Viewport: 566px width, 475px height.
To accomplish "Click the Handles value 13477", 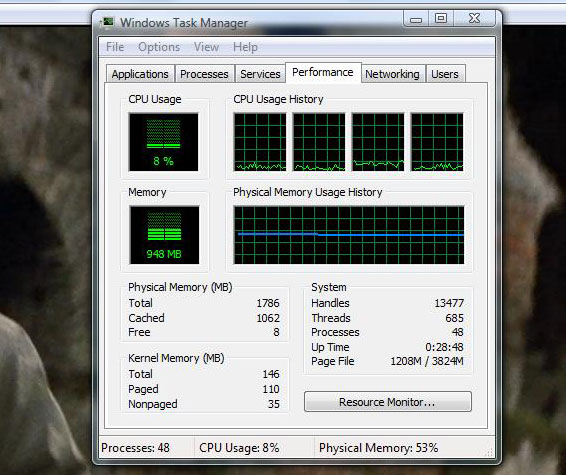I will pyautogui.click(x=449, y=303).
